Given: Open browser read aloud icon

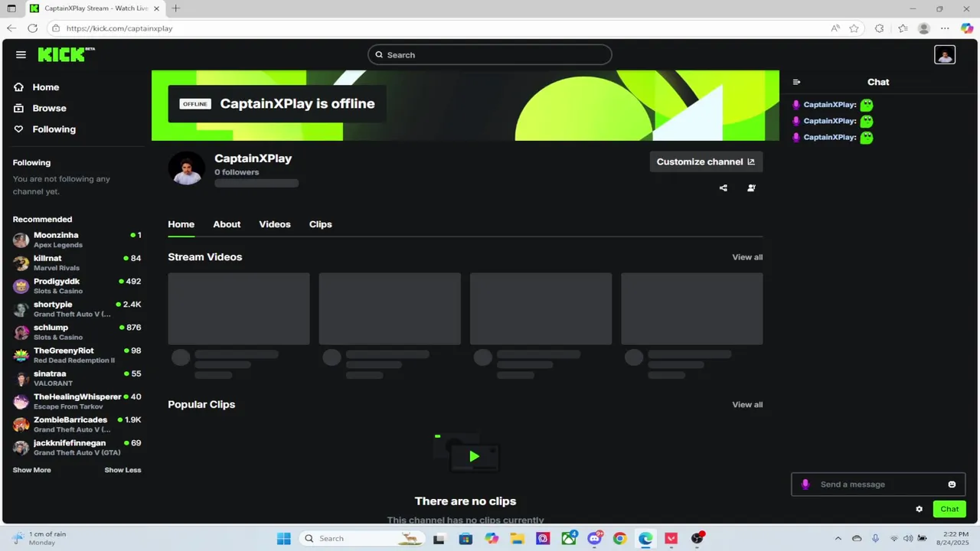Looking at the screenshot, I should click(835, 28).
